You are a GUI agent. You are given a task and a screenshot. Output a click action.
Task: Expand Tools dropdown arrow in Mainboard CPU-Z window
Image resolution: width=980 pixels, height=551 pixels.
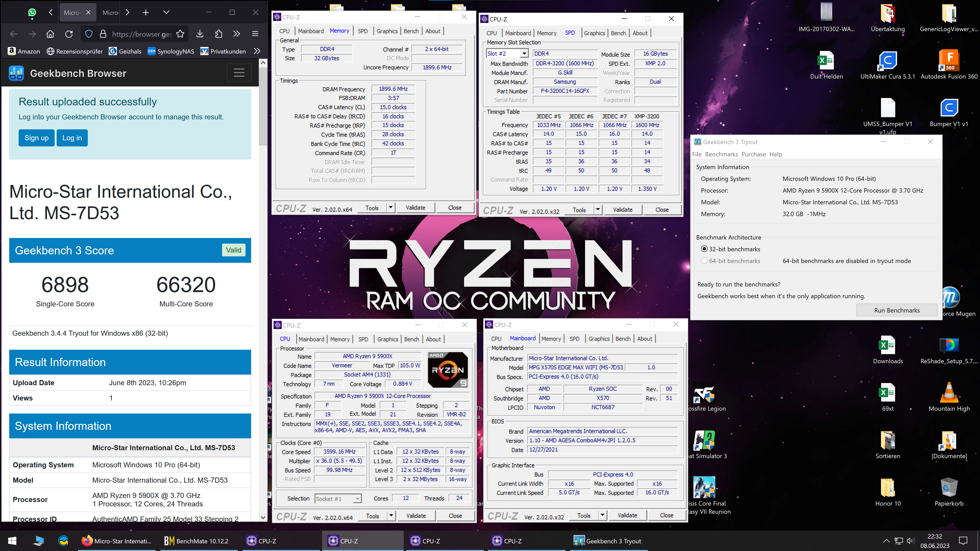602,515
